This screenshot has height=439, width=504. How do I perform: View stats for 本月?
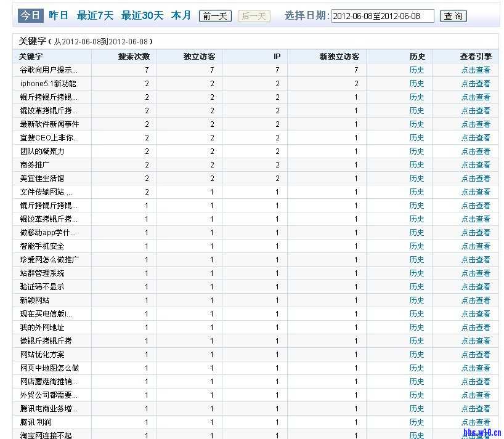point(181,15)
